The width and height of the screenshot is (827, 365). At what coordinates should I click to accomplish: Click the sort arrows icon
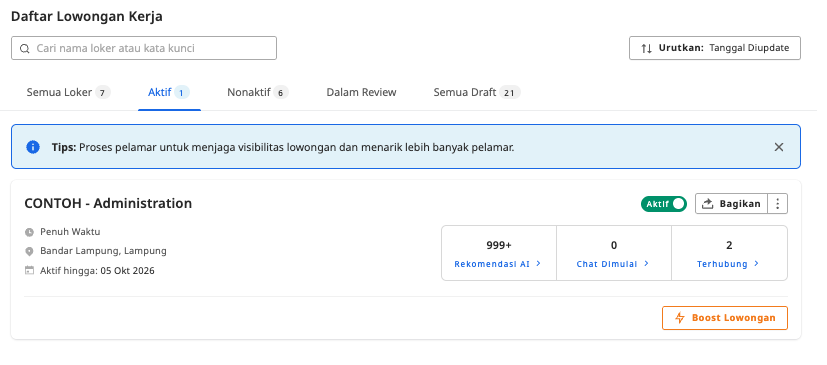(x=647, y=48)
